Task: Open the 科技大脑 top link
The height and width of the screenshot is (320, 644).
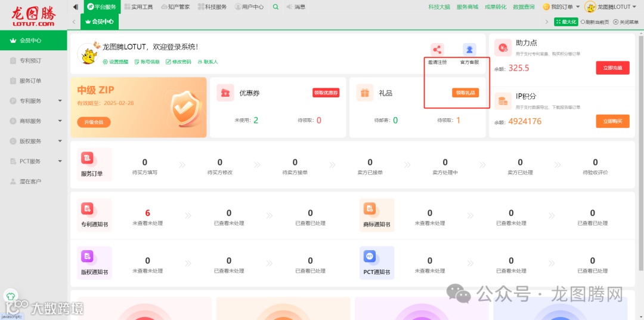Action: point(439,7)
